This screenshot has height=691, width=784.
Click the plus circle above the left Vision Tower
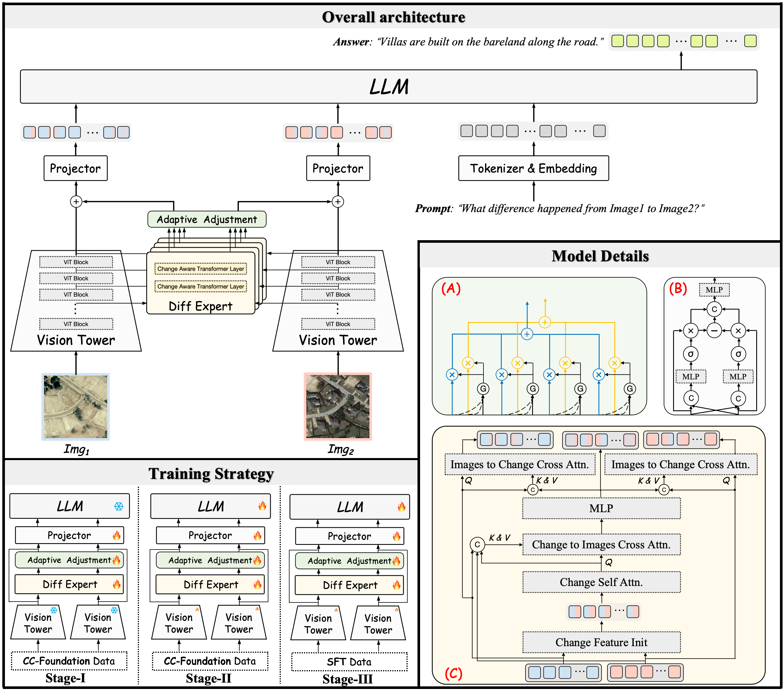pos(76,202)
